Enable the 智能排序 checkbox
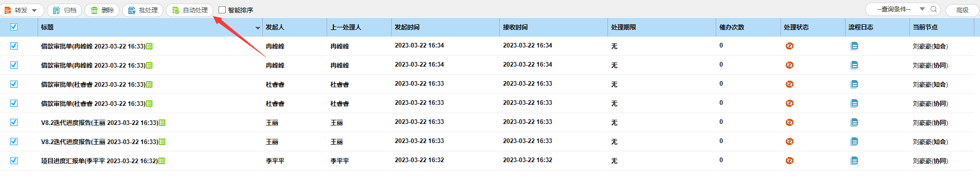 [222, 10]
